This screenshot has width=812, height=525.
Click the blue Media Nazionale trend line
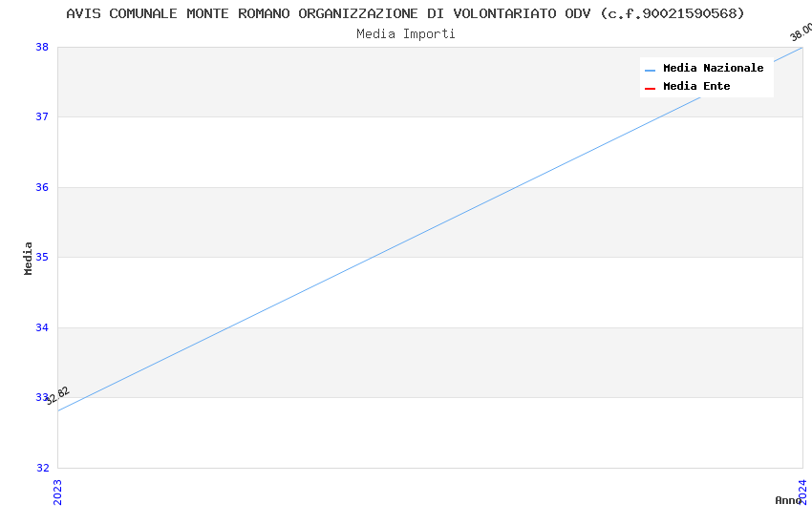point(430,229)
